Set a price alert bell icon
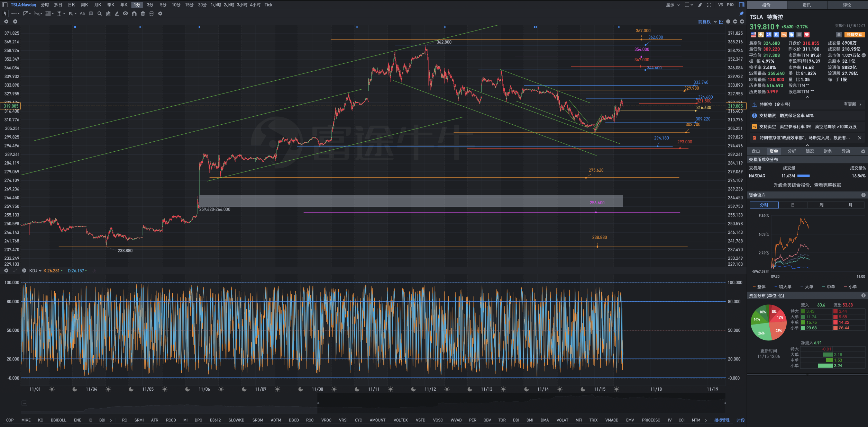 tap(839, 35)
